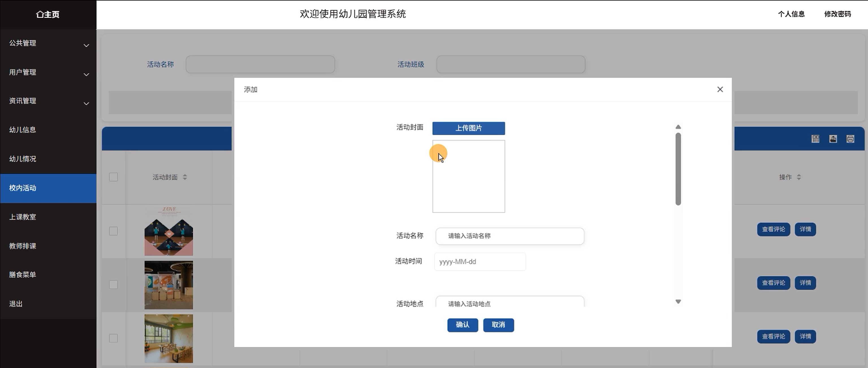868x368 pixels.
Task: Click the column filter grid icon
Action: tap(815, 139)
